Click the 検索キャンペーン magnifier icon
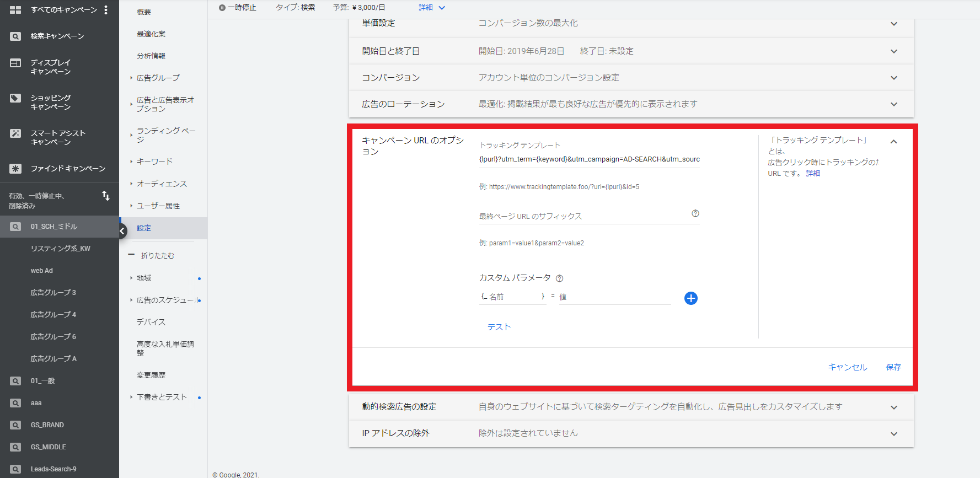 (x=15, y=36)
